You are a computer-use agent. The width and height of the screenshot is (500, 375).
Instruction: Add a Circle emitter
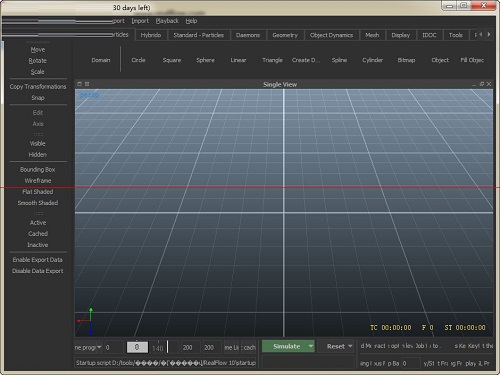pyautogui.click(x=138, y=60)
